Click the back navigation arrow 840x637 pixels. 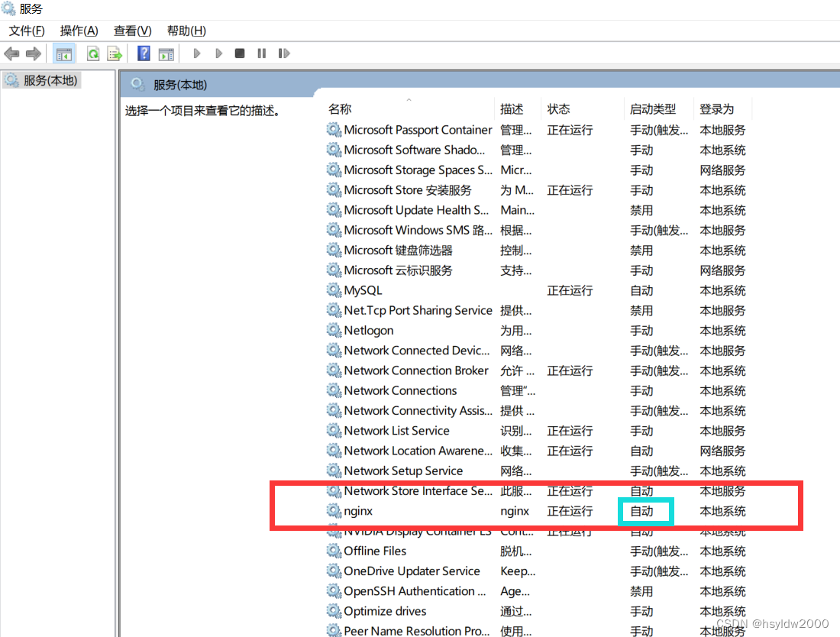[x=11, y=53]
